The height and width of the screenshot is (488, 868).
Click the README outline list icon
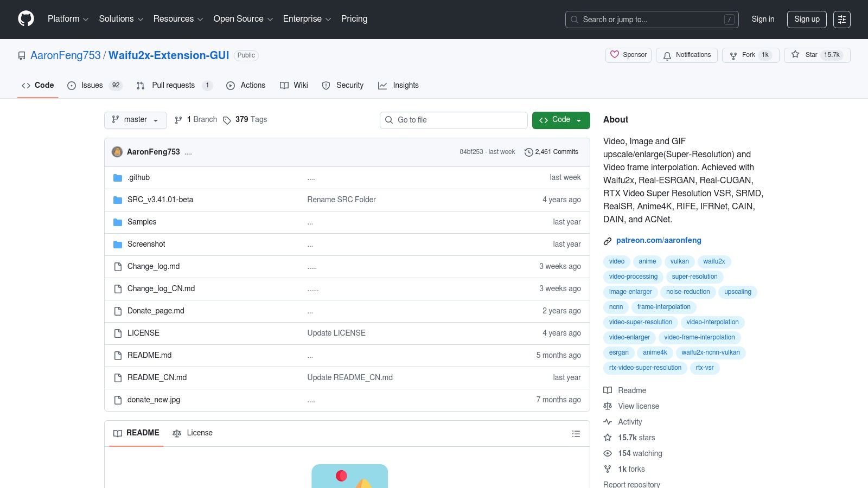pyautogui.click(x=576, y=434)
